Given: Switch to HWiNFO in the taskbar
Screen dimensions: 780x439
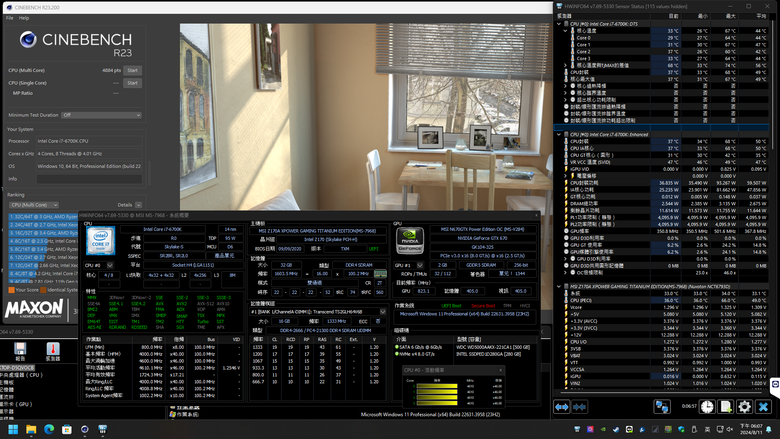Looking at the screenshot, I should pos(102,429).
